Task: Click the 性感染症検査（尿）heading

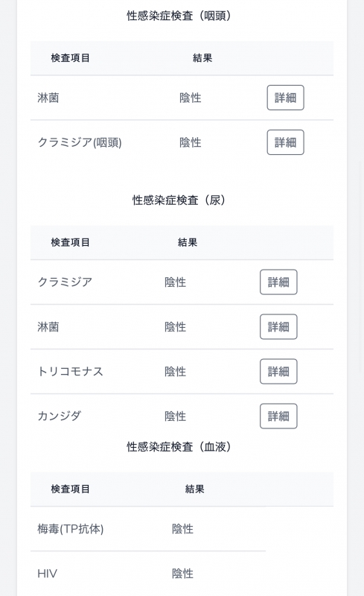Action: [x=179, y=200]
